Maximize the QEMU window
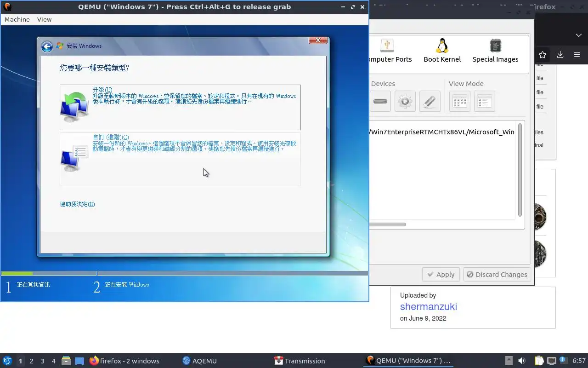588x368 pixels. point(353,7)
